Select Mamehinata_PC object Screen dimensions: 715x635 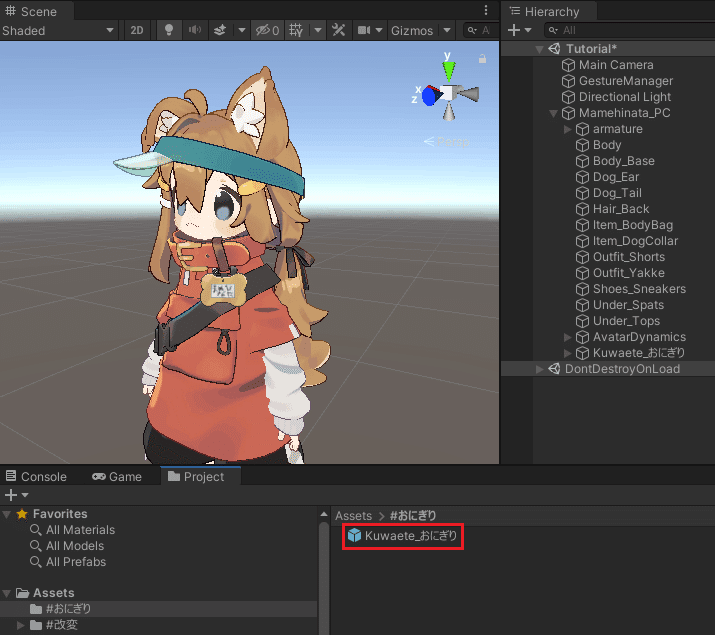point(624,113)
